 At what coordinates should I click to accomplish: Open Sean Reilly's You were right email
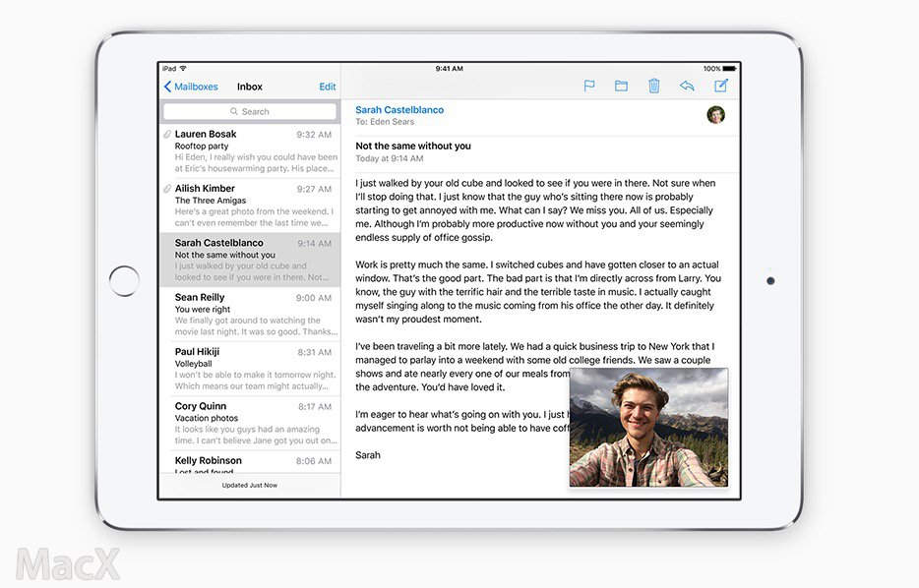pyautogui.click(x=250, y=314)
